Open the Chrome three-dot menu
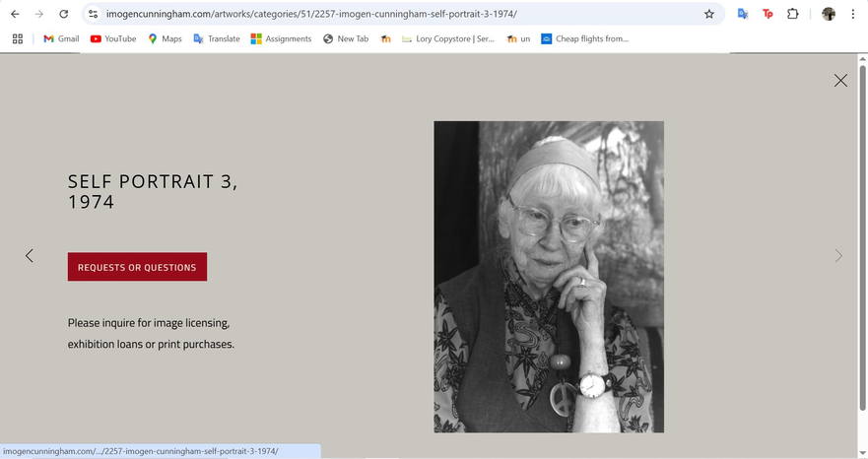 coord(852,14)
